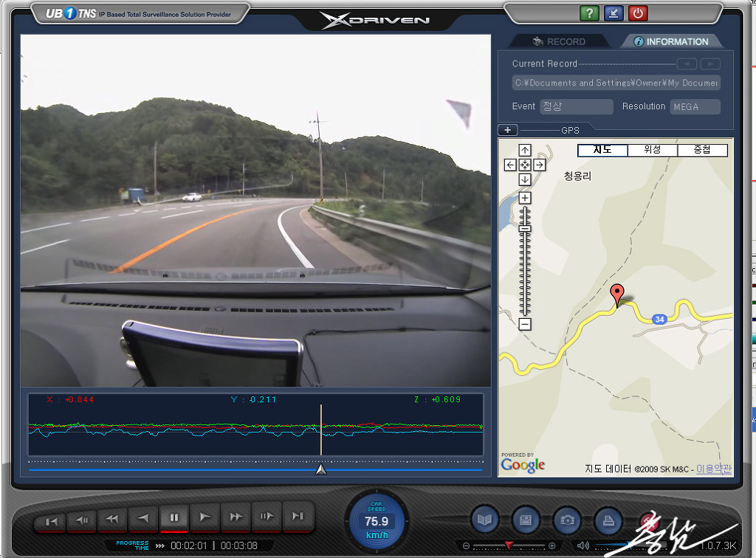Click the car speed 75.9 km/h gauge

point(377,521)
